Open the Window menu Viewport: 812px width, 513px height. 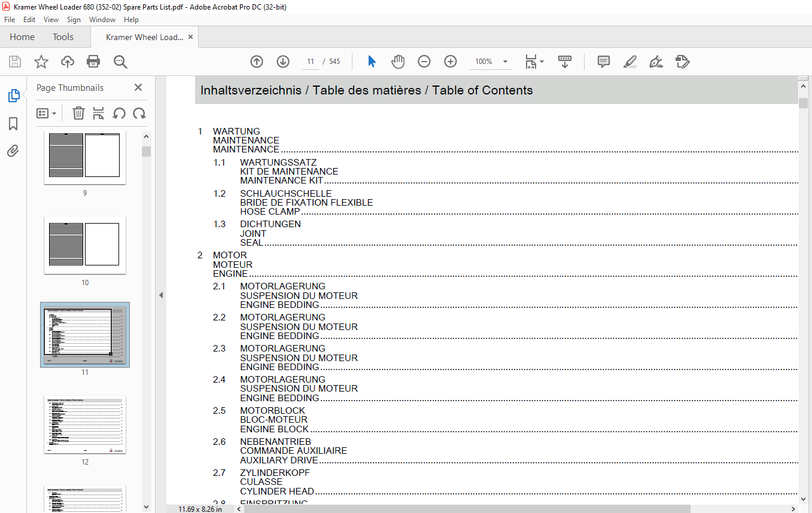[x=102, y=20]
